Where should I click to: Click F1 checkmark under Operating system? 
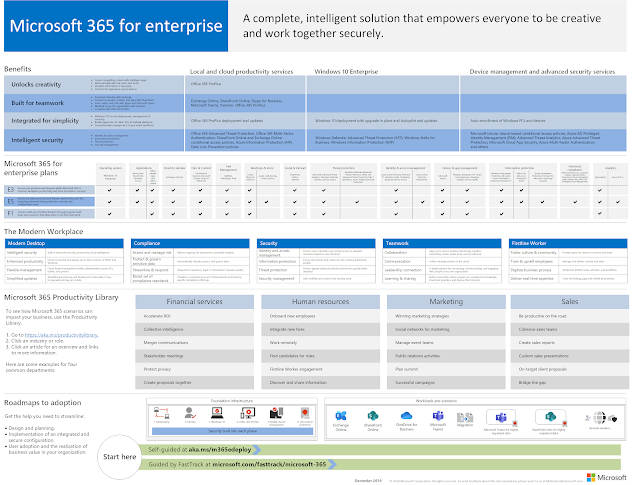tap(110, 214)
